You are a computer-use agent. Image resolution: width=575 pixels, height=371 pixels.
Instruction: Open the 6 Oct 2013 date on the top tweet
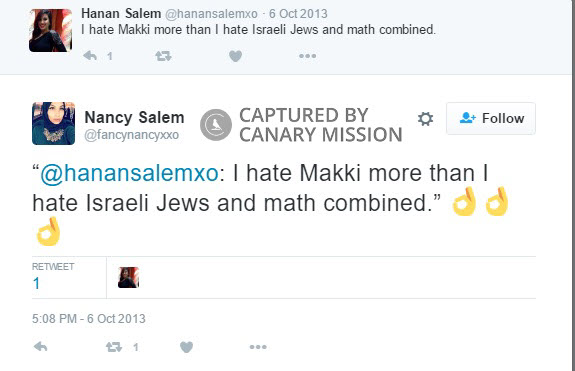(x=298, y=14)
